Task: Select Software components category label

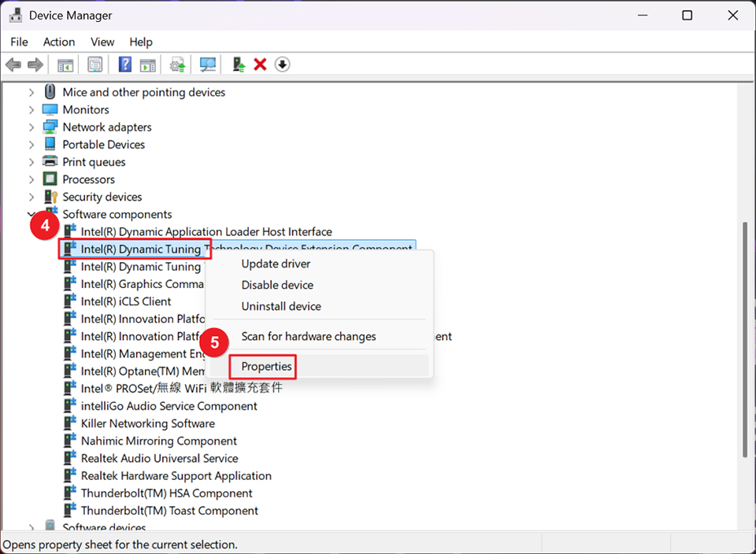Action: (x=117, y=214)
